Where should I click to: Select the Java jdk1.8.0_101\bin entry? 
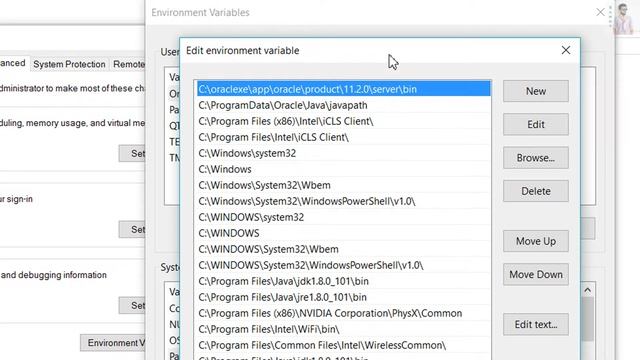pos(343,281)
